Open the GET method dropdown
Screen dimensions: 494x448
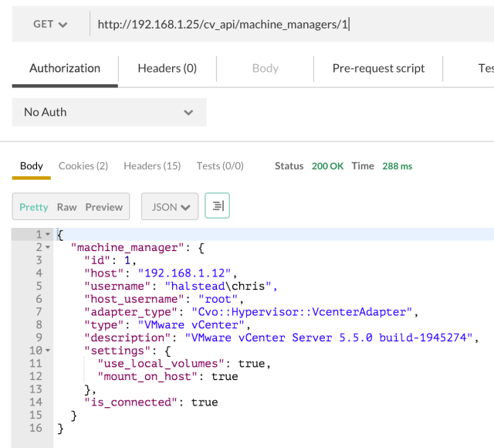pos(50,24)
